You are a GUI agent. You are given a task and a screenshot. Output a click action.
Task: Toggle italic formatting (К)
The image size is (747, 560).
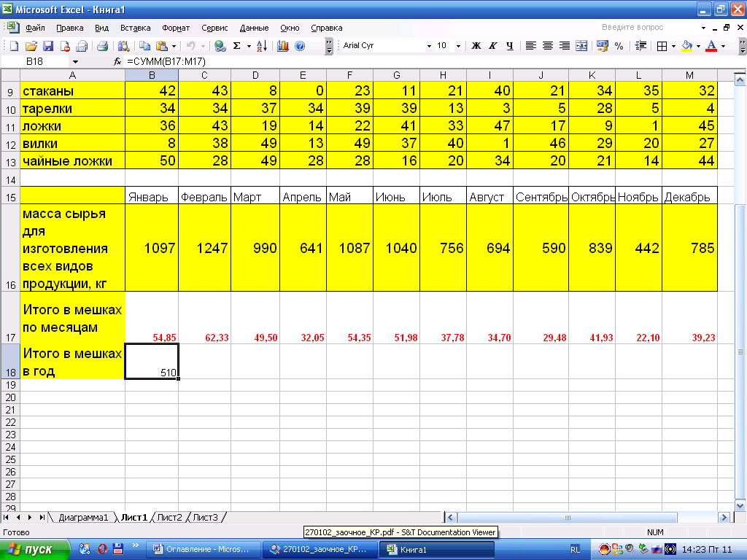pyautogui.click(x=493, y=46)
